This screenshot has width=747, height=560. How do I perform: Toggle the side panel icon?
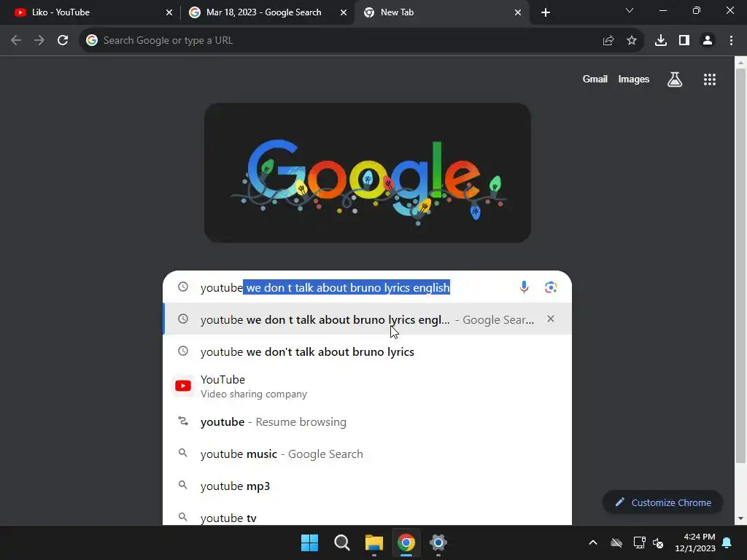(684, 41)
